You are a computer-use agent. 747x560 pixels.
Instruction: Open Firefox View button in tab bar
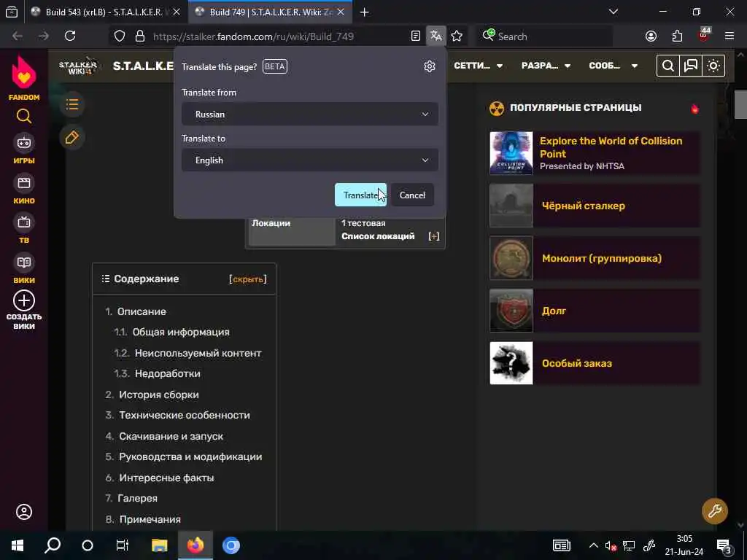pyautogui.click(x=12, y=12)
